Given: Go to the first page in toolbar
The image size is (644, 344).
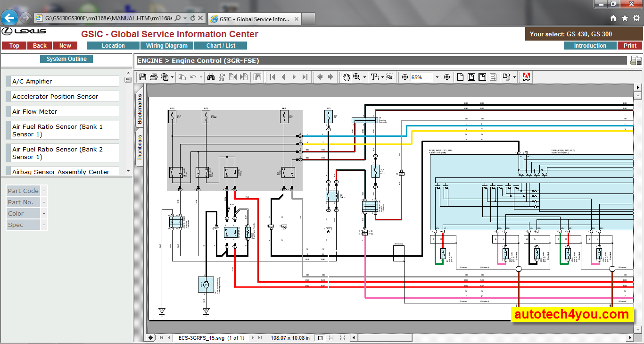Looking at the screenshot, I should tap(272, 77).
